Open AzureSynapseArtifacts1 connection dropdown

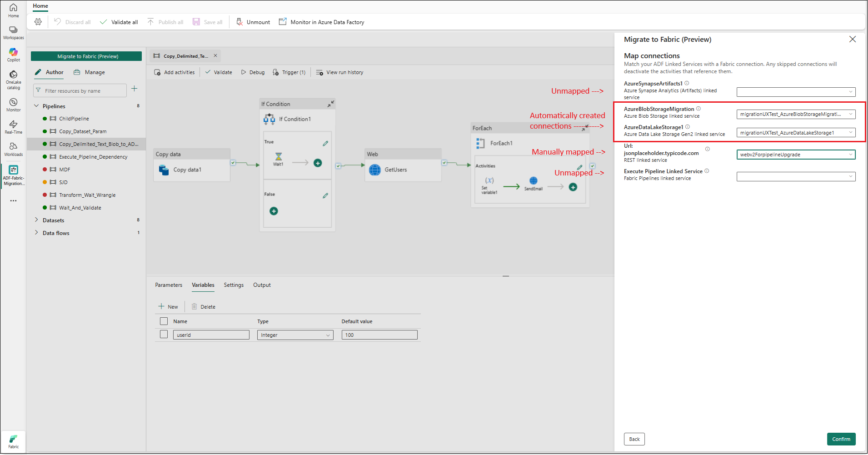[x=796, y=92]
